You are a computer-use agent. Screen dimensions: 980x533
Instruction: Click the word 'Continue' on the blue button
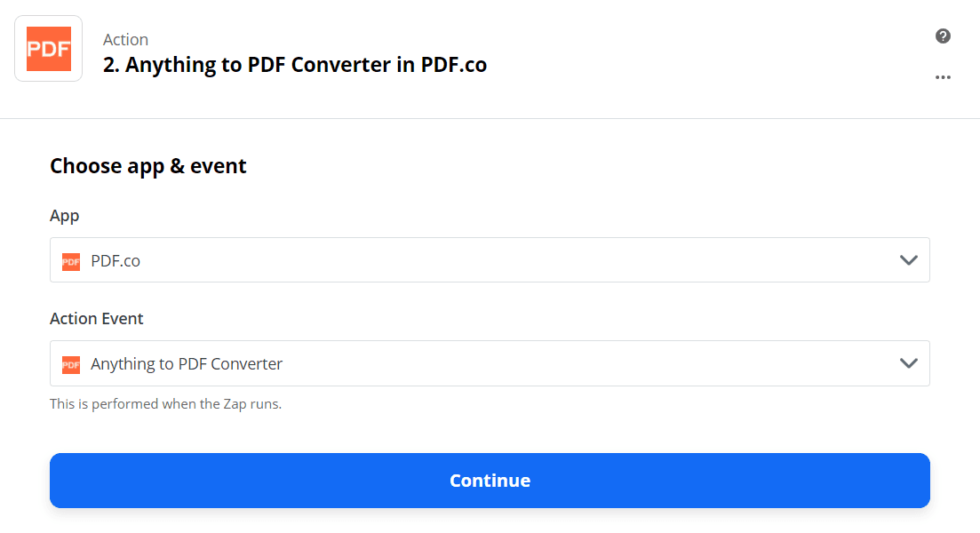[490, 481]
